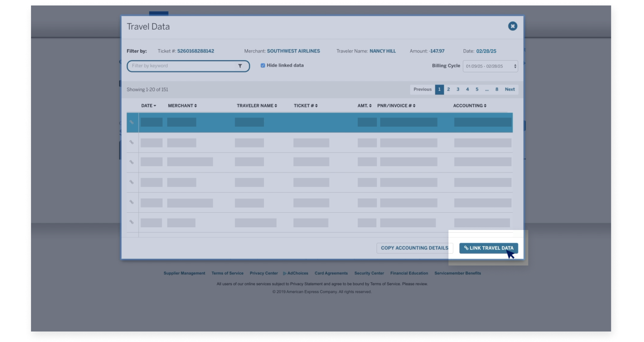Click the link icon on the second data row
This screenshot has height=342, width=644.
pos(132,142)
